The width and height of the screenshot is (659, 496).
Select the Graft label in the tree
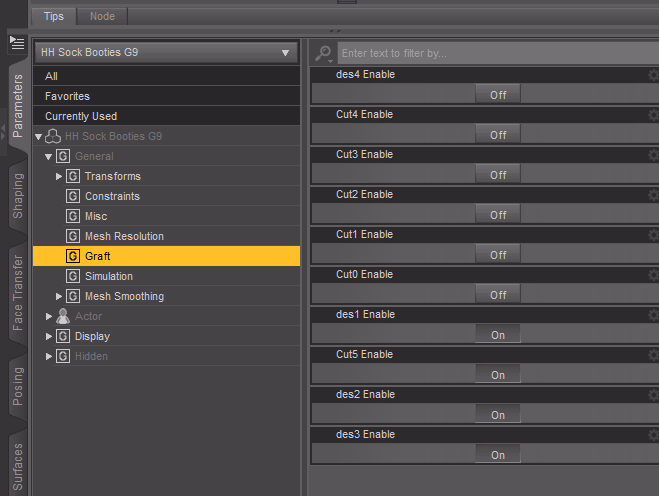point(98,256)
